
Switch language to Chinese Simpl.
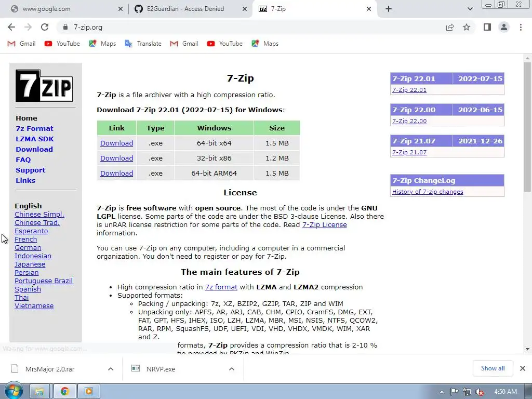pyautogui.click(x=39, y=215)
